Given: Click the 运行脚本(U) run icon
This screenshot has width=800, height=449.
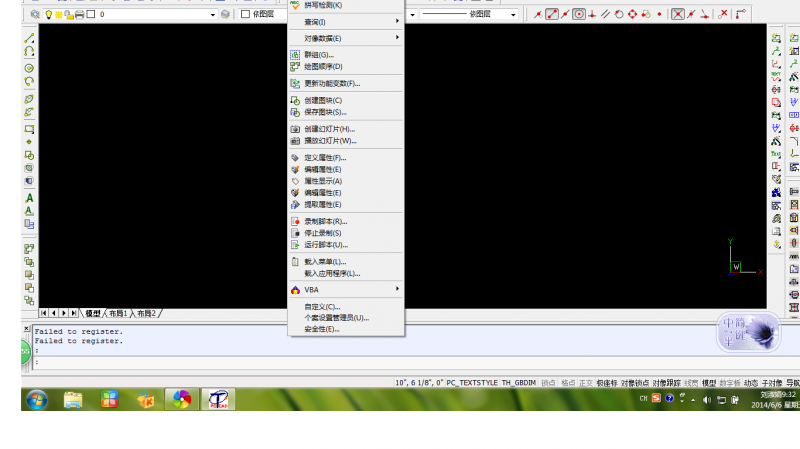Looking at the screenshot, I should (295, 245).
